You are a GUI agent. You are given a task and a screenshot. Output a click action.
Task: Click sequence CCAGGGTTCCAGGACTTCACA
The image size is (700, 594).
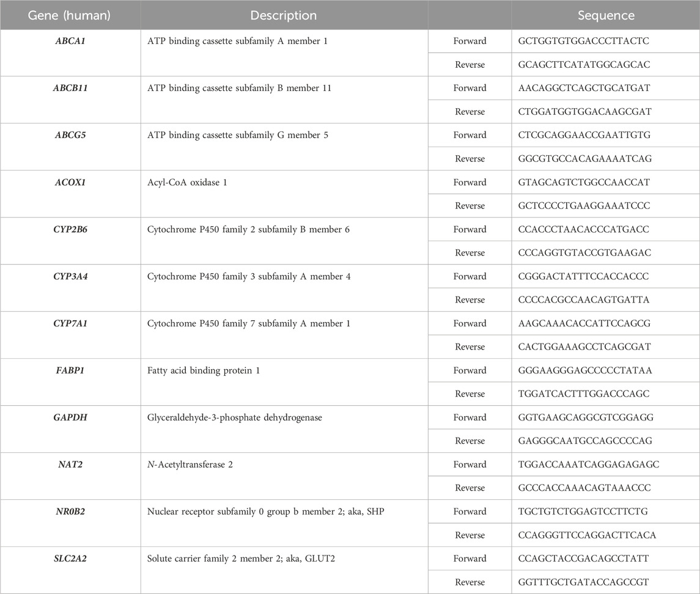[x=587, y=535]
